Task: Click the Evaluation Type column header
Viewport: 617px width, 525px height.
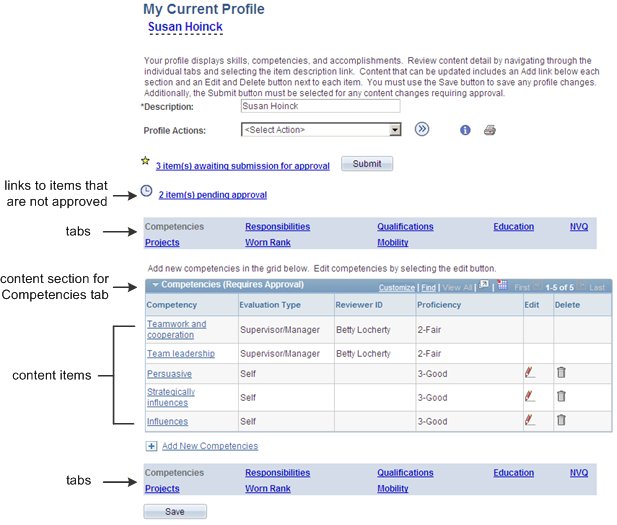Action: point(270,305)
